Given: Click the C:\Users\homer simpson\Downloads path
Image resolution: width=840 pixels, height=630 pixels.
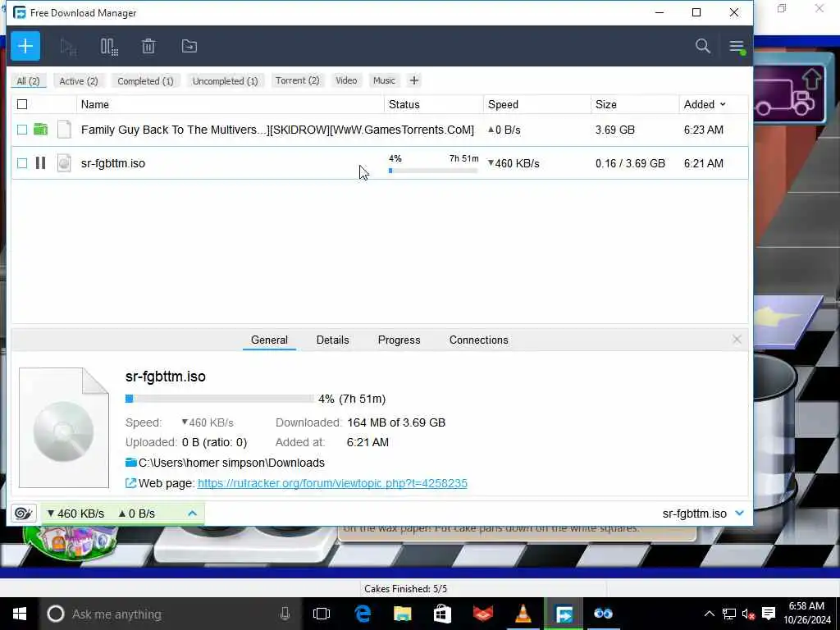Looking at the screenshot, I should pos(231,463).
